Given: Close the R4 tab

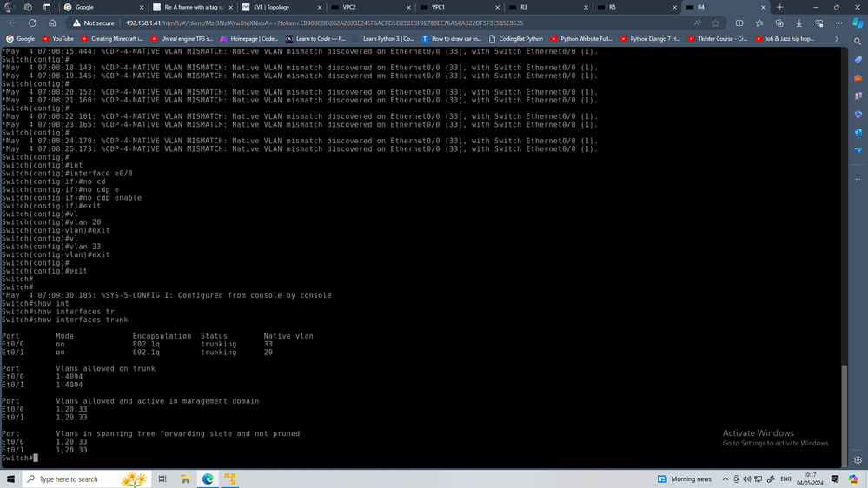Looking at the screenshot, I should [x=763, y=7].
